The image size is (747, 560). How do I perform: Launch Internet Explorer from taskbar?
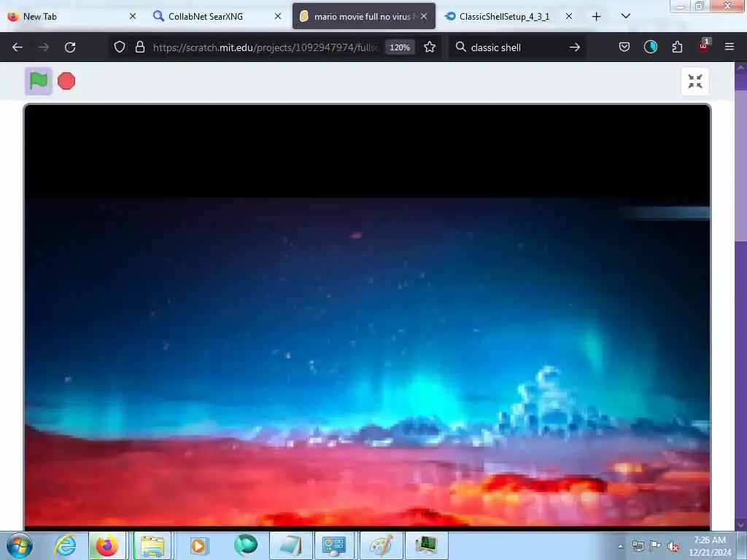(x=65, y=545)
